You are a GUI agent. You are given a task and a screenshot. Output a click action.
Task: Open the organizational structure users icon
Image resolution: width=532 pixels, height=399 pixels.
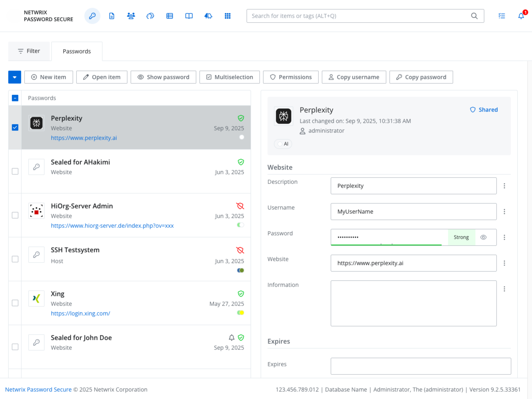(131, 16)
